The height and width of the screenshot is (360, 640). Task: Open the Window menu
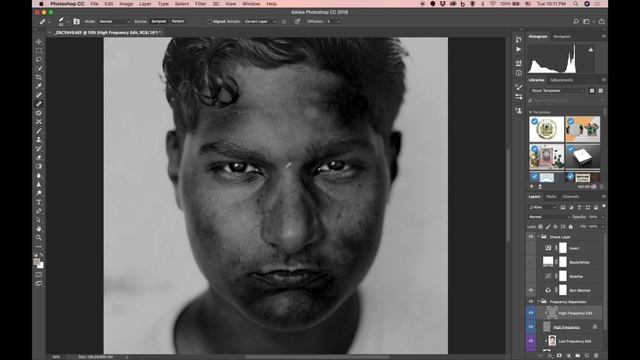click(251, 4)
